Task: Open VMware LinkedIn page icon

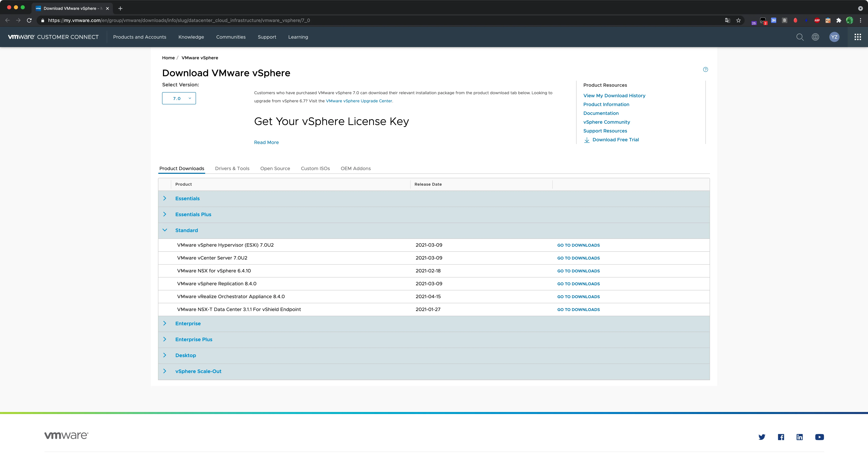Action: [800, 437]
